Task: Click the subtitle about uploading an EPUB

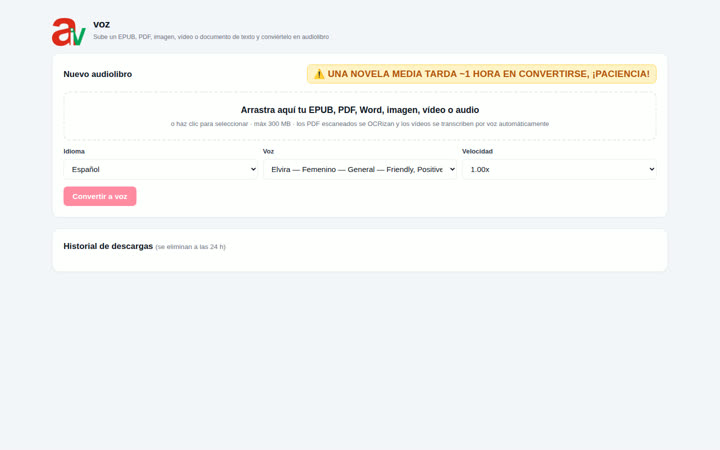Action: click(x=211, y=37)
